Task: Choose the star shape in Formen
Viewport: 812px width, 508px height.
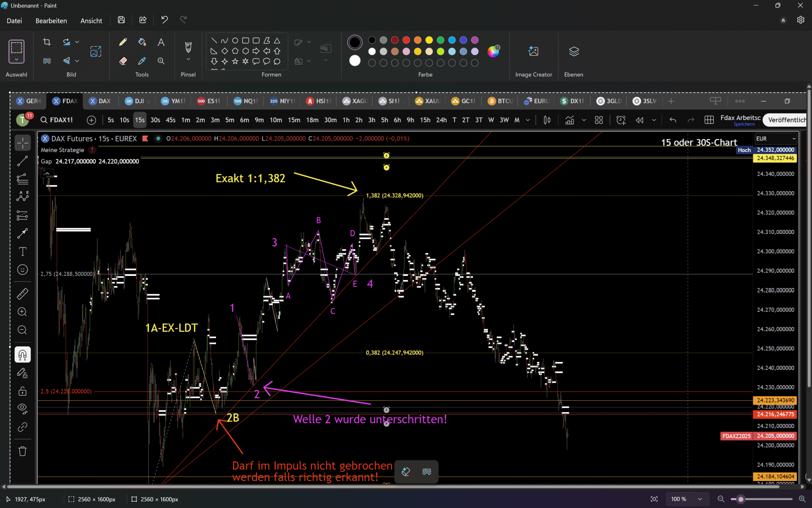Action: 235,61
